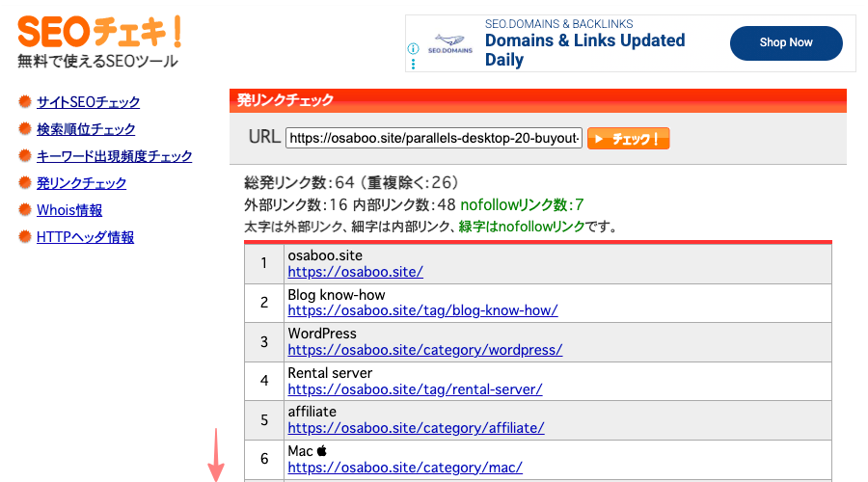Screen dimensions: 868x482
Task: Open Domains & Links Updated Daily ad headline
Action: point(584,50)
